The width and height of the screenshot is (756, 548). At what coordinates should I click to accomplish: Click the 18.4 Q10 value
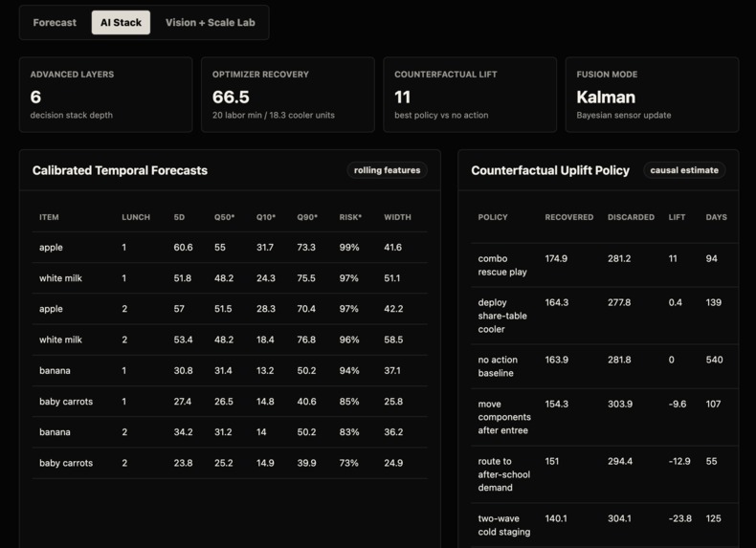[265, 340]
